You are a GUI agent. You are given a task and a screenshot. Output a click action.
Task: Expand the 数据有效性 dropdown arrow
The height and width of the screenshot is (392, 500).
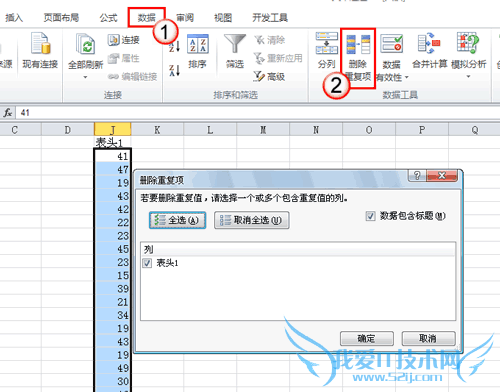(407, 78)
